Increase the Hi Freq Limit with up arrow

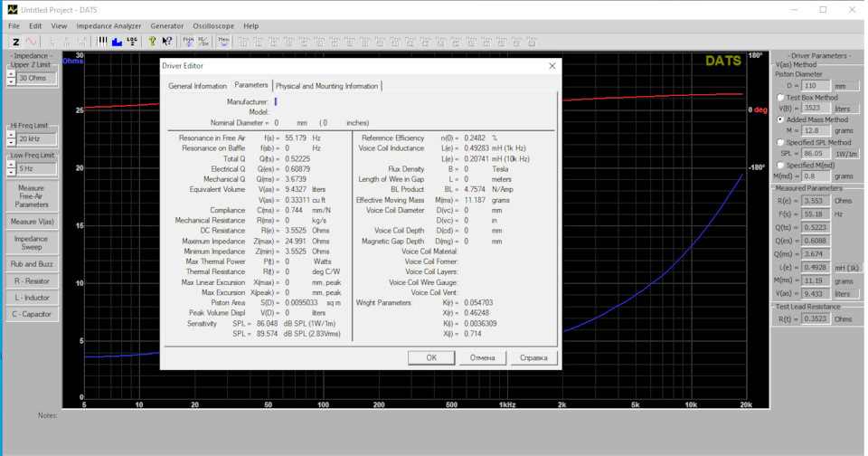click(x=11, y=136)
